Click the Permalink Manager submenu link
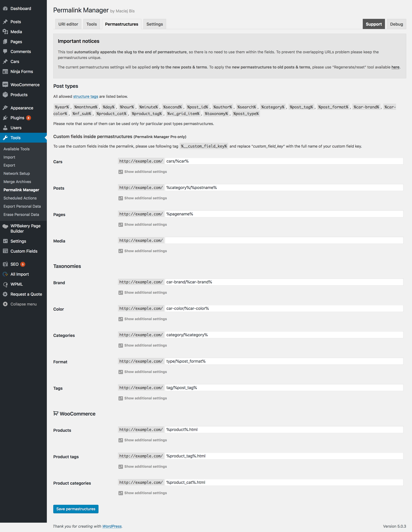Screen dimensions: 412x532 tap(21, 190)
